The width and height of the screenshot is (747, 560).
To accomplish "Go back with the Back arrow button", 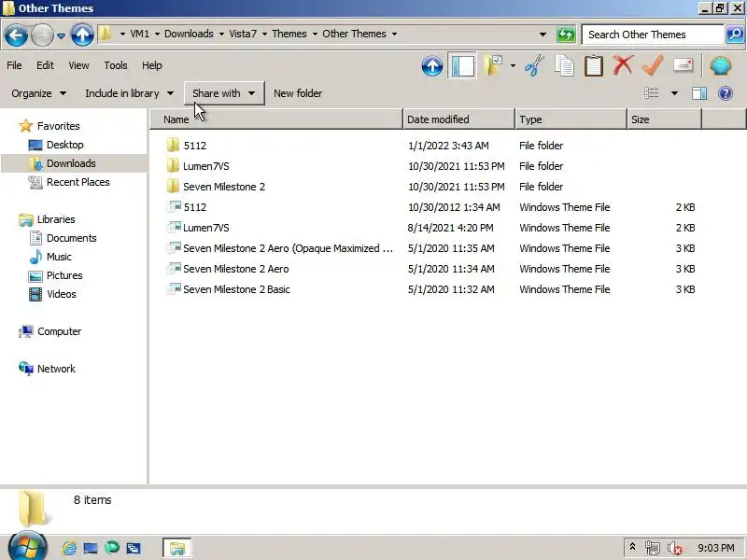I will [16, 35].
